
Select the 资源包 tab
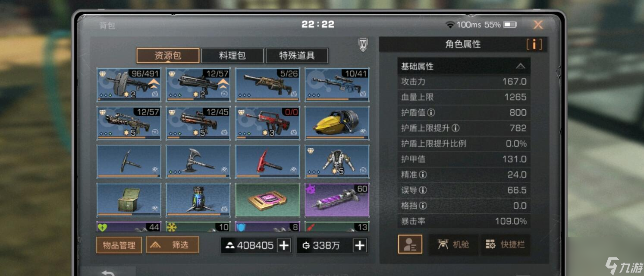(168, 56)
